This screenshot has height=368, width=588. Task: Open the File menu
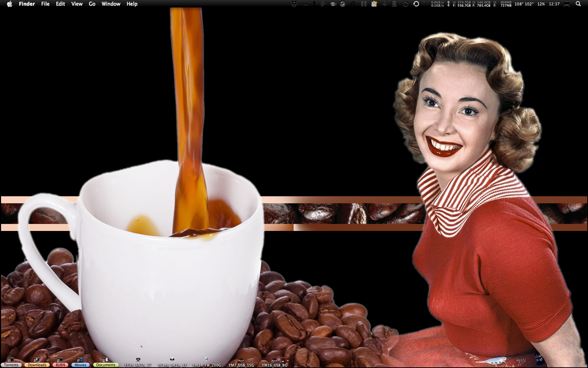click(45, 4)
